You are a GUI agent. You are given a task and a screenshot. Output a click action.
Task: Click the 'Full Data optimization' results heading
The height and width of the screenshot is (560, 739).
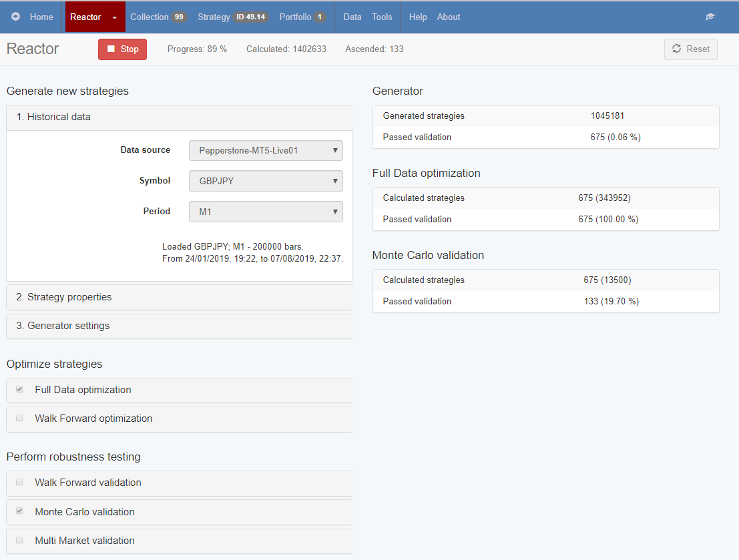click(426, 173)
